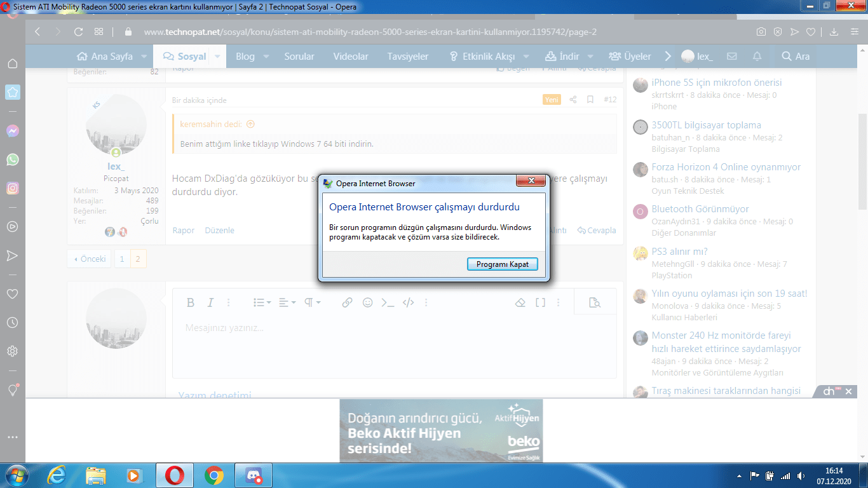Open sidebar setup via three dots

(12, 437)
